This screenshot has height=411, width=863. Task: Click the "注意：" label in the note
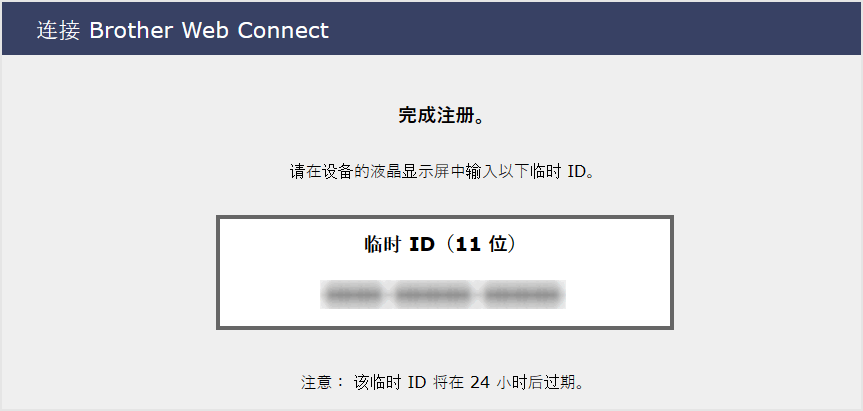coord(322,382)
